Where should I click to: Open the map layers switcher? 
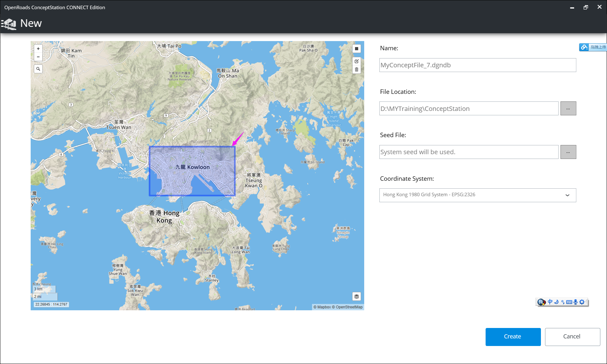pyautogui.click(x=357, y=296)
